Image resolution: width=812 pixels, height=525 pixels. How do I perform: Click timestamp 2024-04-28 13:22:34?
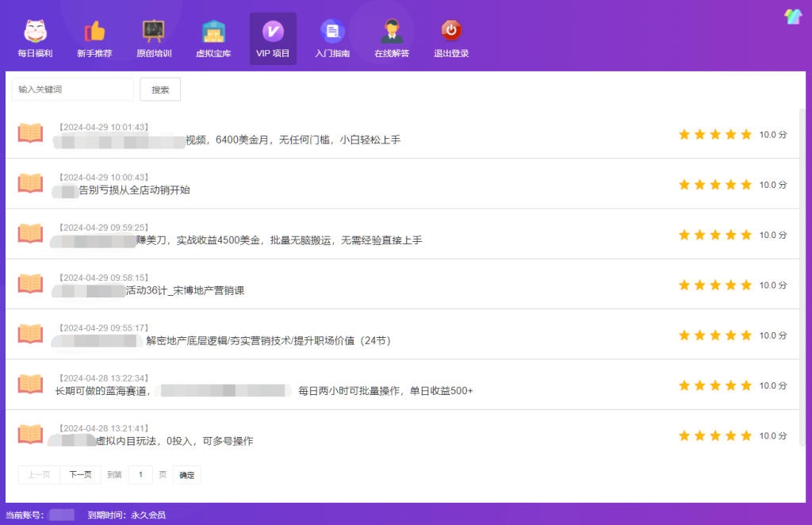[x=104, y=378]
